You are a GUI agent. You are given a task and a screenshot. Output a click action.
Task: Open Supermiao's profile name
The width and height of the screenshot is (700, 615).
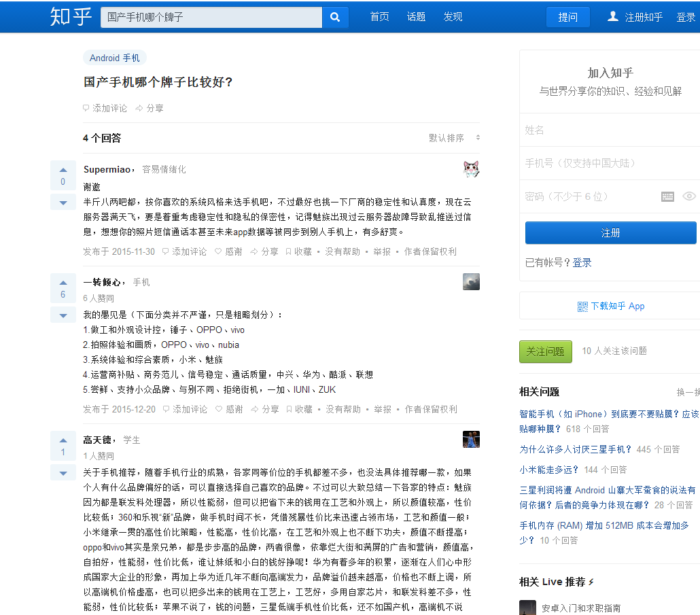point(107,170)
